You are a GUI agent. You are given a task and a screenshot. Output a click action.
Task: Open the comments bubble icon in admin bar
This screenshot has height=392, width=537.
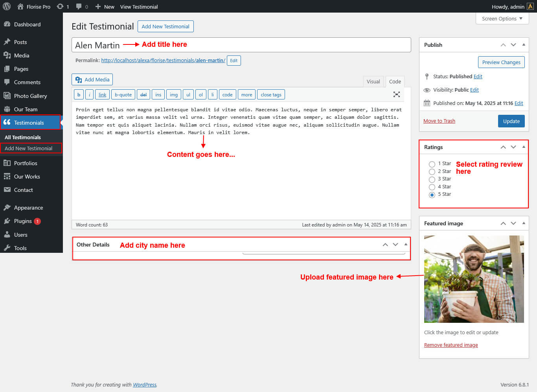(x=79, y=7)
